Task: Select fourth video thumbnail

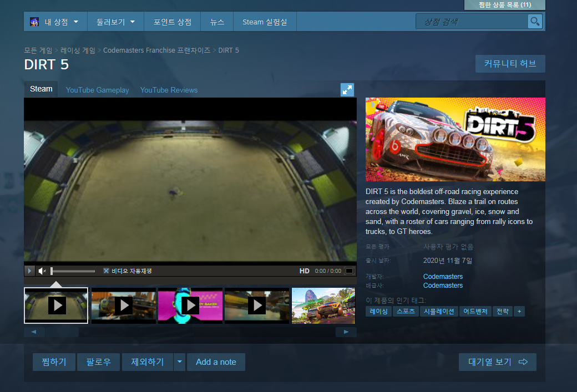Action: (256, 305)
